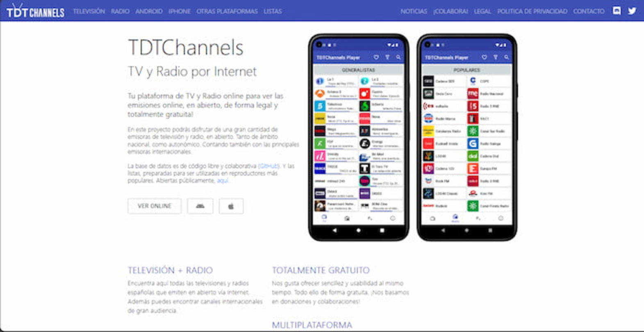This screenshot has width=644, height=332.
Task: Open the Twitter bird icon in header
Action: tap(632, 11)
